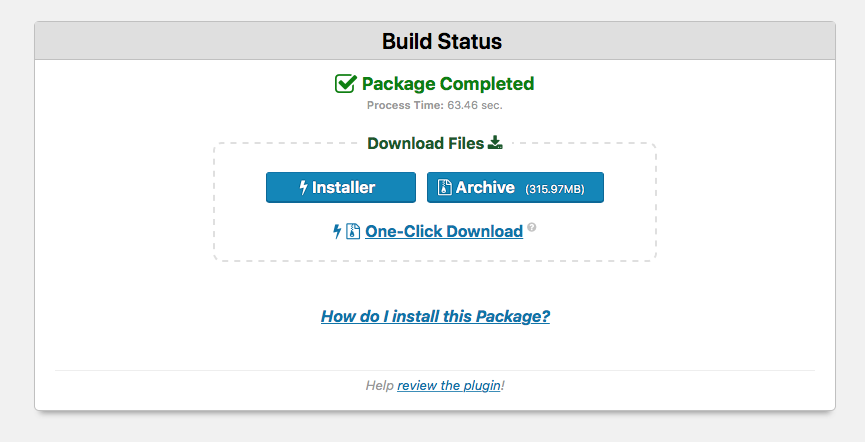Click the Help word in footer
865x442 pixels.
(380, 385)
